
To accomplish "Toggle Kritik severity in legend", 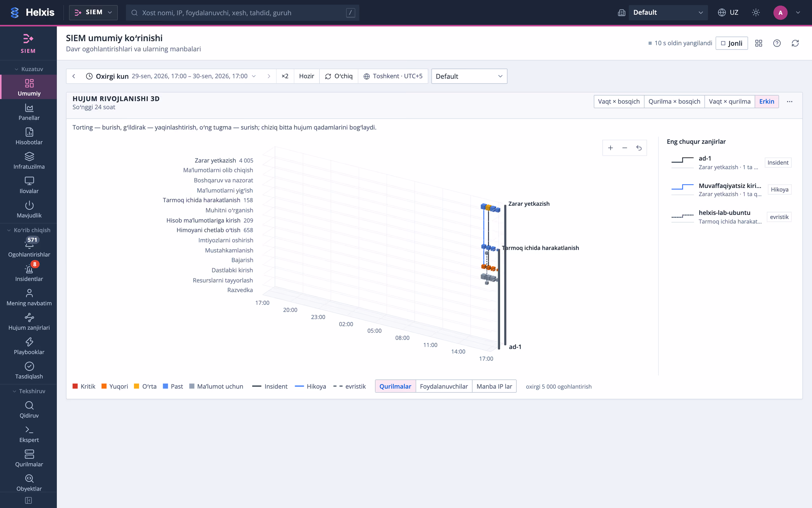I will pyautogui.click(x=84, y=386).
